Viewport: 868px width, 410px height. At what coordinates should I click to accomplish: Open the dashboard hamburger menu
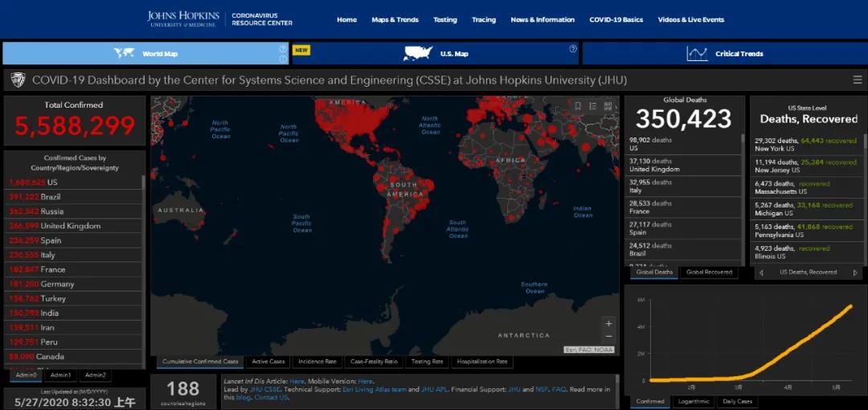858,80
